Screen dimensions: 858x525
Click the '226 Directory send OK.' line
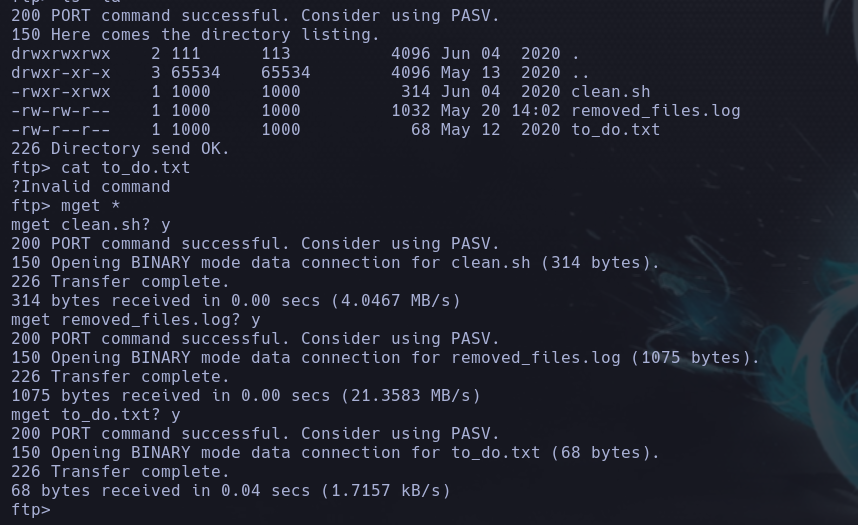[x=120, y=148]
